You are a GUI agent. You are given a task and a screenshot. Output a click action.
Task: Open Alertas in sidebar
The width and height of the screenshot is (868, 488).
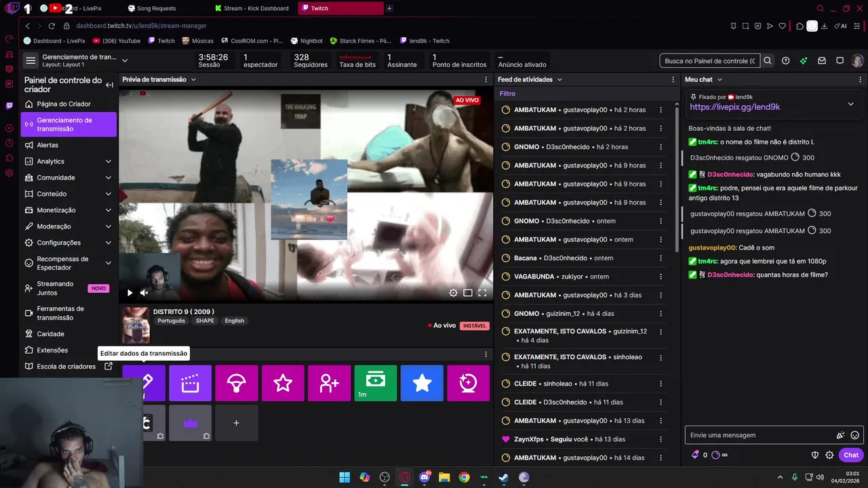point(68,145)
